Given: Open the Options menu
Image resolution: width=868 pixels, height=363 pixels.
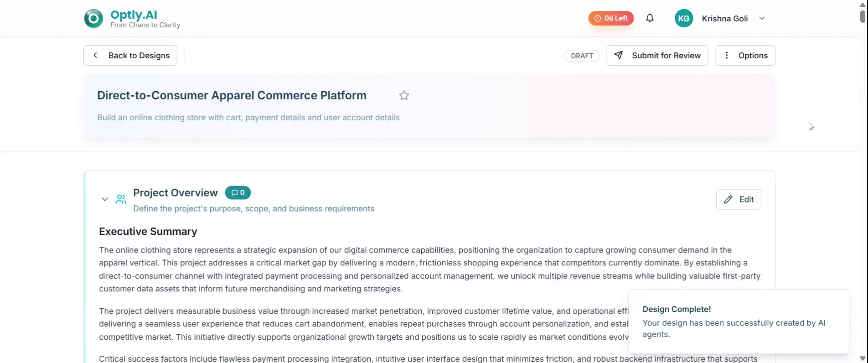Looking at the screenshot, I should click(745, 56).
